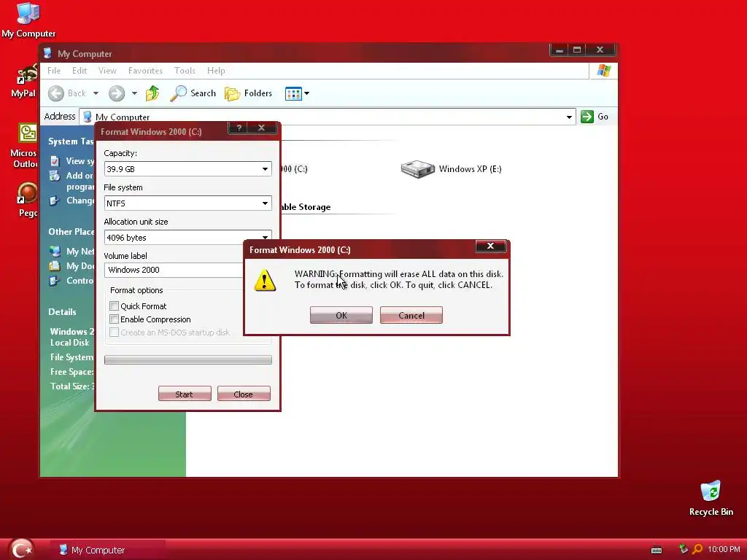
Task: Select the Recycle Bin desktop icon
Action: [711, 498]
